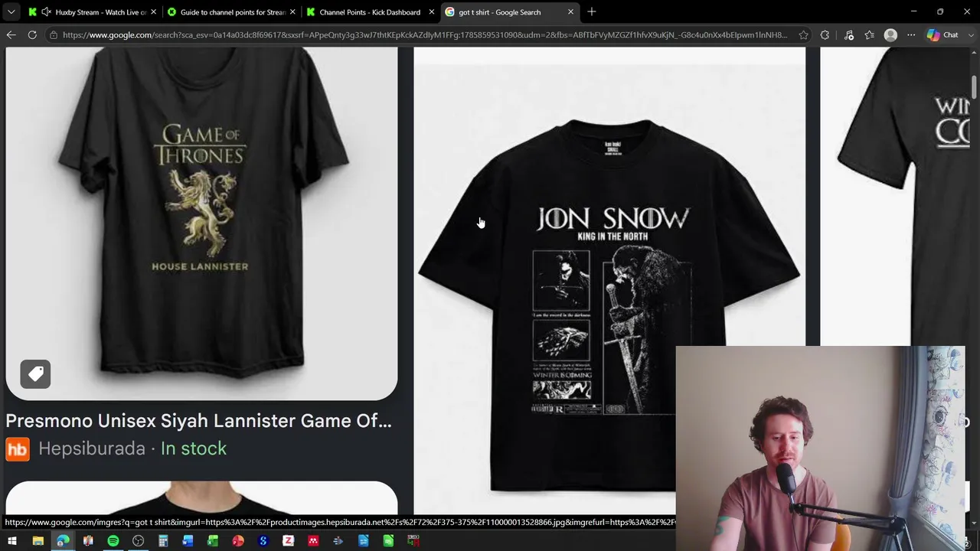Open Spotify from the taskbar

point(113,542)
